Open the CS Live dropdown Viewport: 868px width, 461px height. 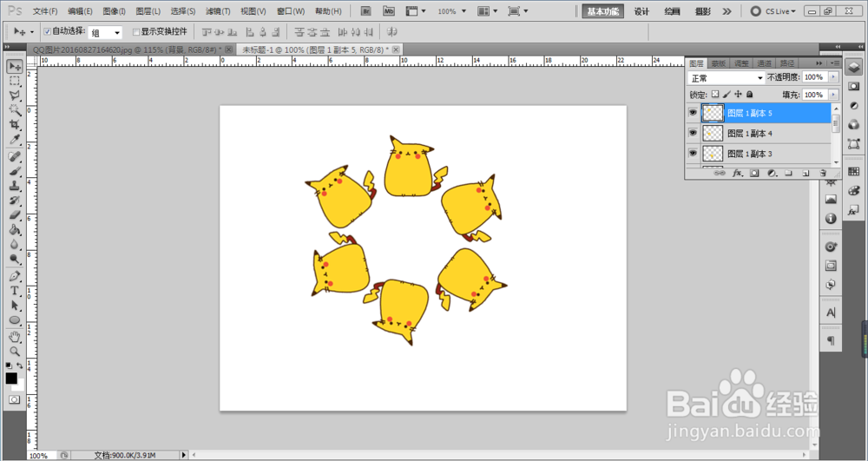(x=773, y=11)
